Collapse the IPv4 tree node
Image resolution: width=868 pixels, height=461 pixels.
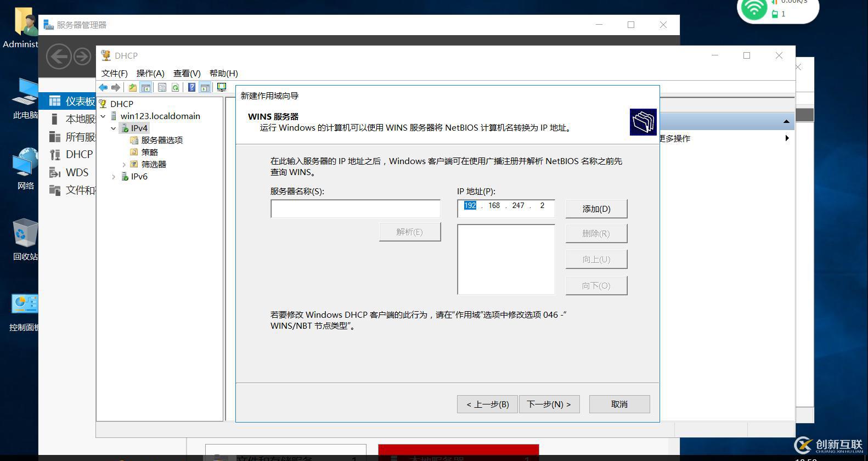113,128
